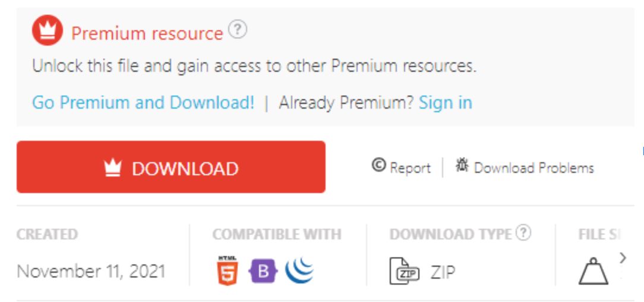
Task: Follow the Sign in link
Action: (x=445, y=102)
